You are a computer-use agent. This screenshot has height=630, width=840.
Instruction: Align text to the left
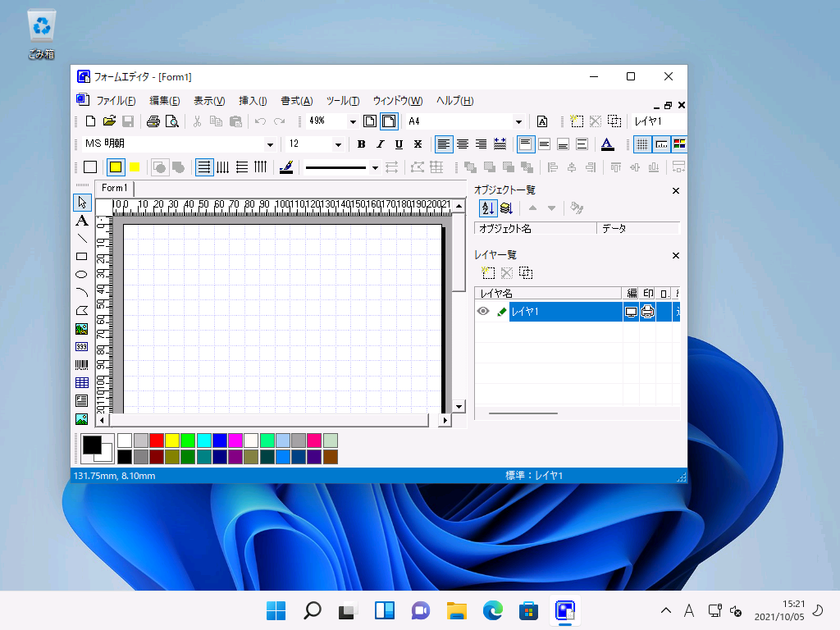coord(444,144)
